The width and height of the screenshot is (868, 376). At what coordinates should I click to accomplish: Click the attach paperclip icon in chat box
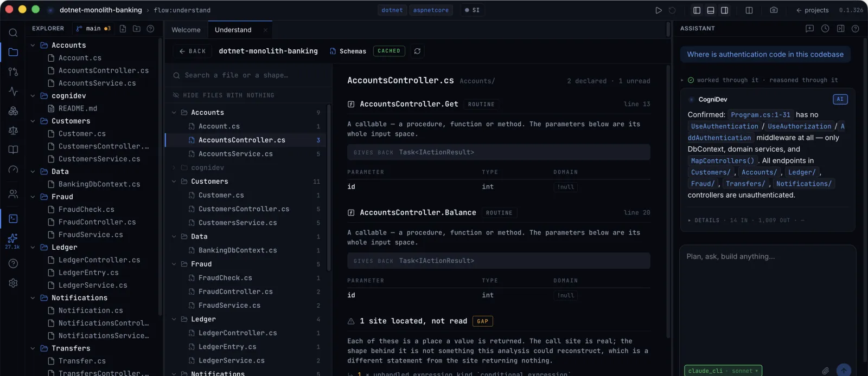point(825,371)
